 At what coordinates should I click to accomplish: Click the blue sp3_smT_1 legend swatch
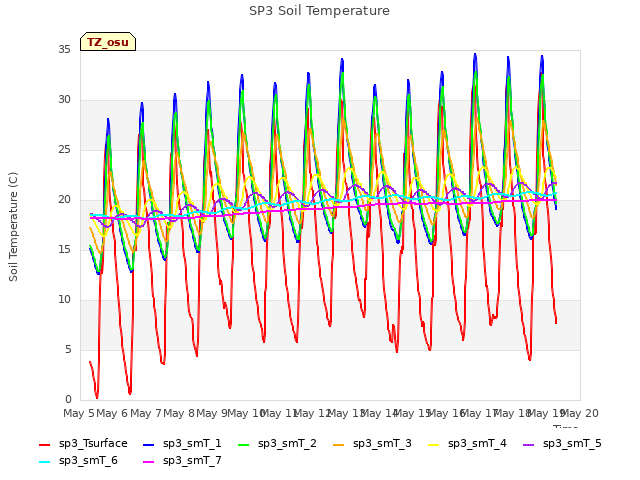coord(149,444)
